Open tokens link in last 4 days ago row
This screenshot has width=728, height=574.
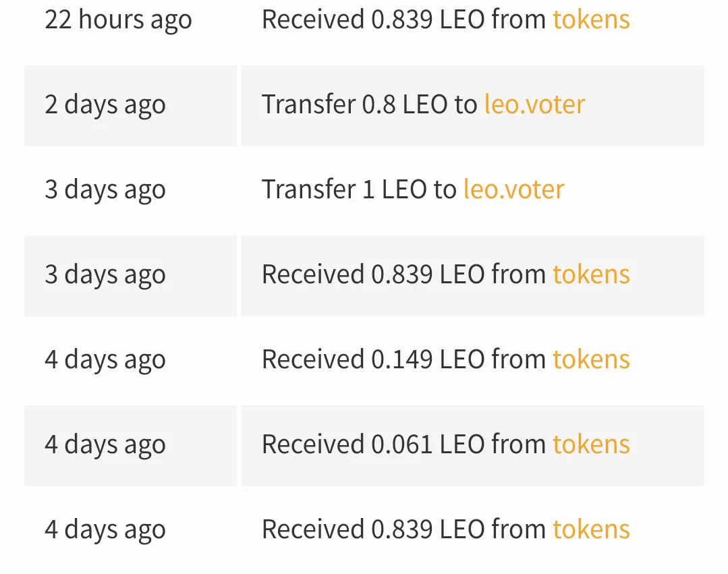coord(591,529)
